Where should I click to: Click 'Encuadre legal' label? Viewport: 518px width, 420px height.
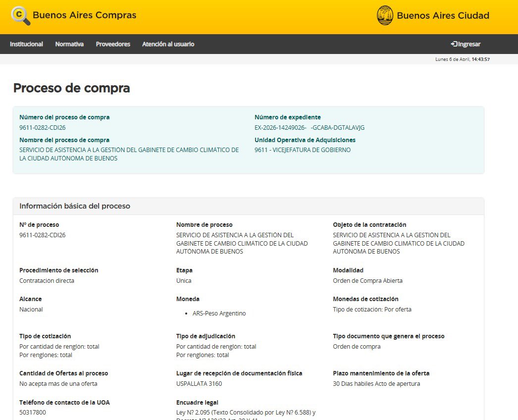(x=197, y=403)
